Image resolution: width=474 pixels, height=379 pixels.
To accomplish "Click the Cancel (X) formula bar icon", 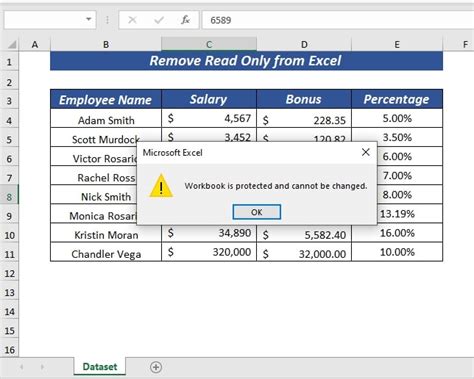I will tap(132, 20).
